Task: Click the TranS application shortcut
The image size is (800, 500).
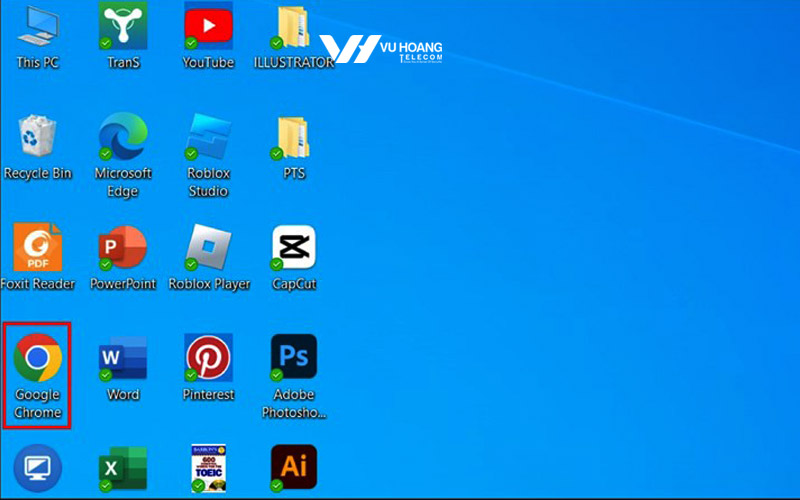Action: (123, 26)
